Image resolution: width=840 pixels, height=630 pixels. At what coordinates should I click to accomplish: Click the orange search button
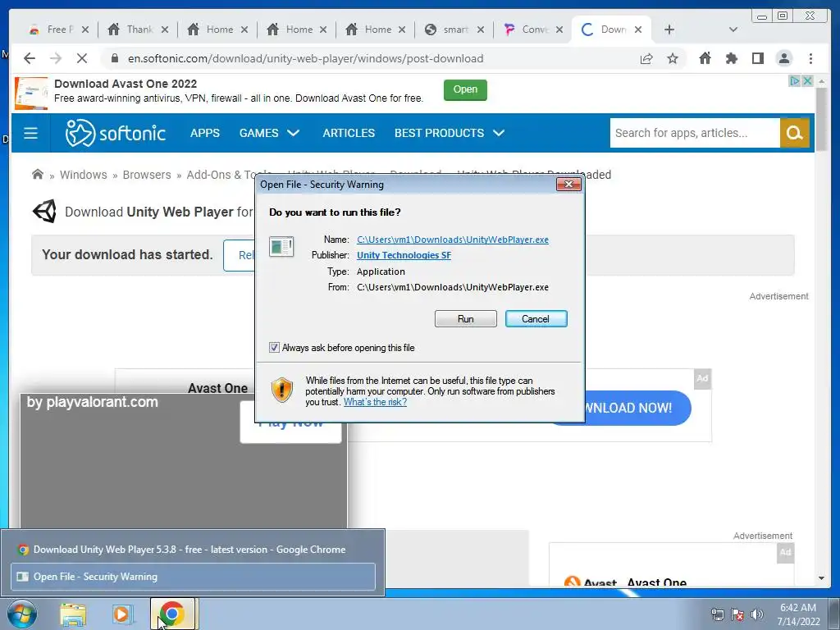[794, 133]
